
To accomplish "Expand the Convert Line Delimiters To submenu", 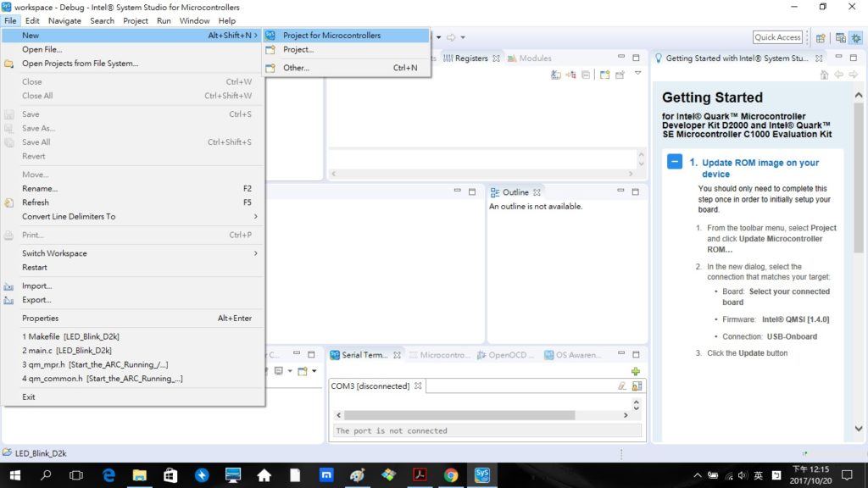I will 256,216.
